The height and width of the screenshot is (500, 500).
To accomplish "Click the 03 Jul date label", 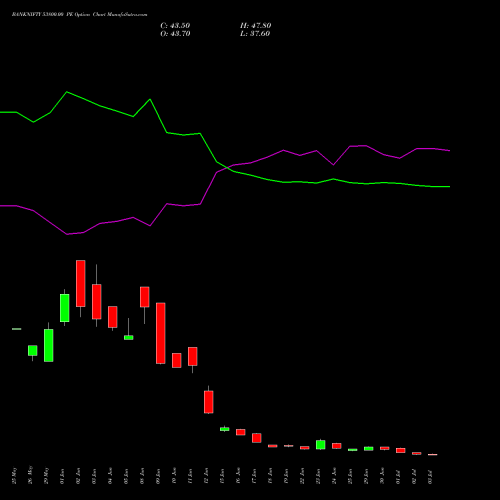I will point(430,477).
